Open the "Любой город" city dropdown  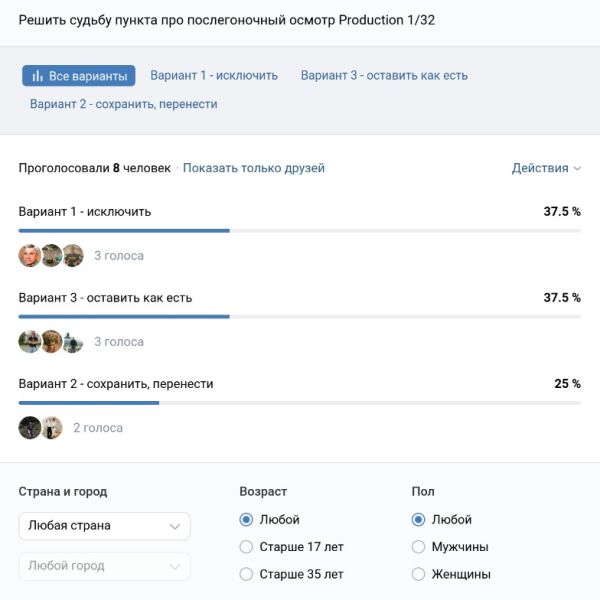point(104,566)
